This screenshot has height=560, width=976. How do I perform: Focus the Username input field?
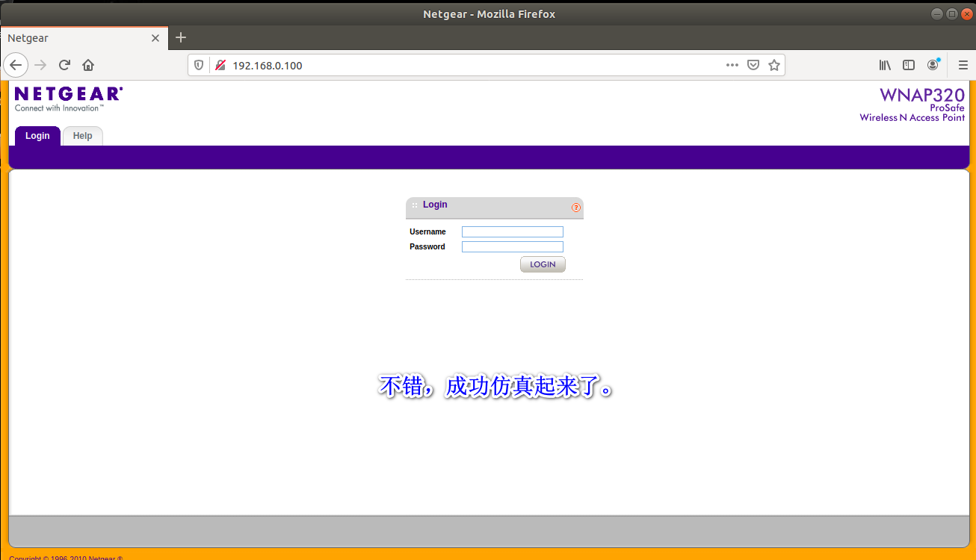[512, 232]
